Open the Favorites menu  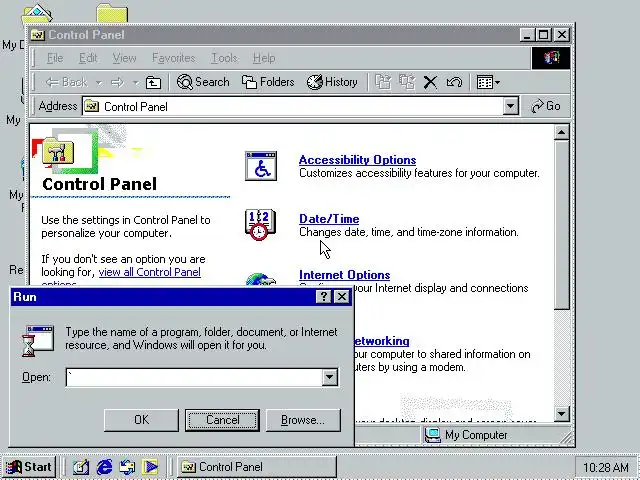[173, 58]
